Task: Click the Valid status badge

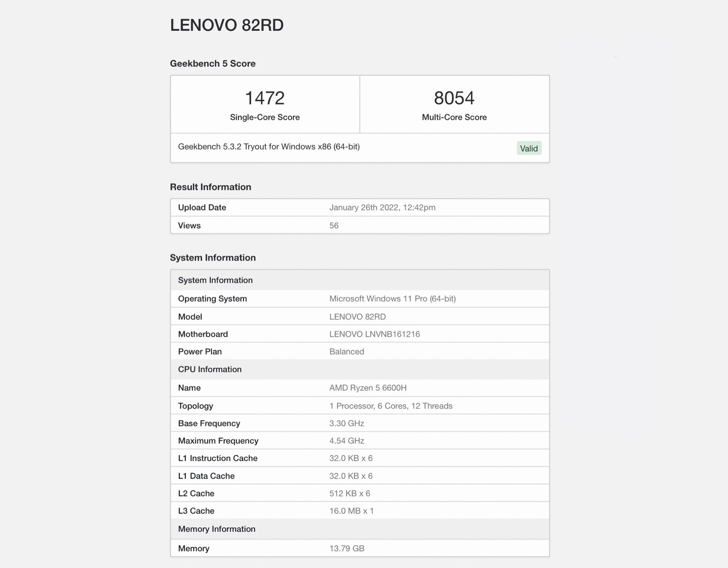Action: pyautogui.click(x=529, y=148)
